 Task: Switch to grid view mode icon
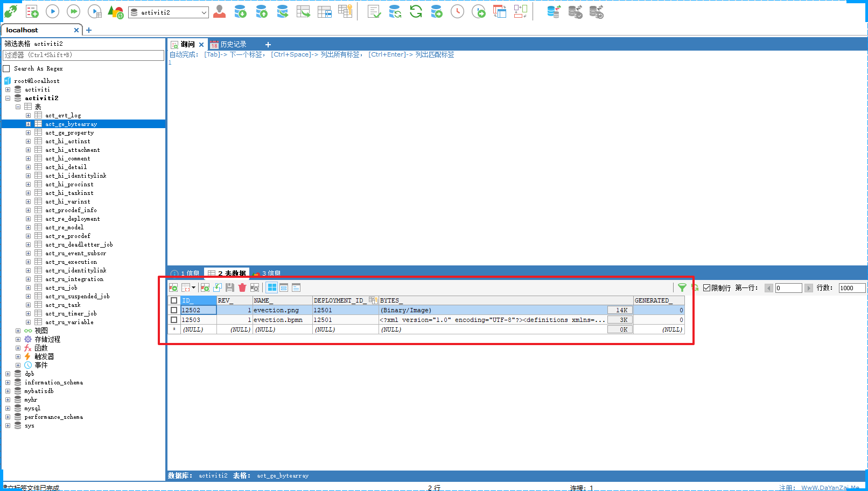(272, 287)
